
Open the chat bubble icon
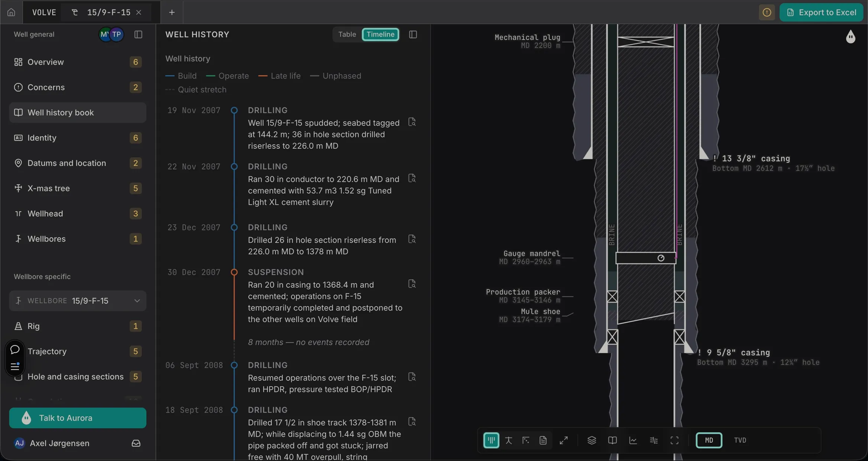coord(15,349)
